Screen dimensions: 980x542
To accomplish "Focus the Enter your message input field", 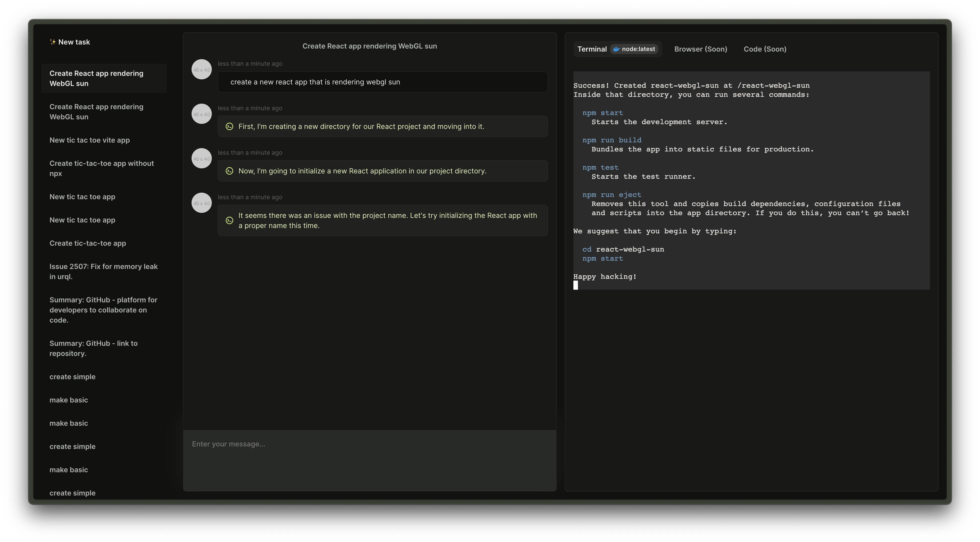I will click(369, 460).
